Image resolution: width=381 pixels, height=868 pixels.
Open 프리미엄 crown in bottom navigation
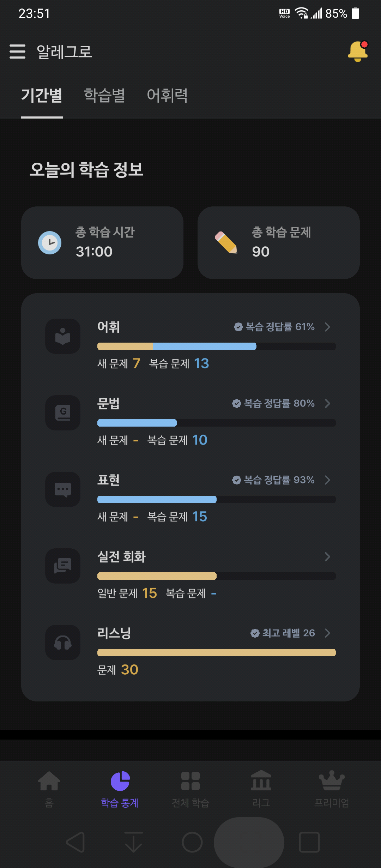tap(332, 789)
